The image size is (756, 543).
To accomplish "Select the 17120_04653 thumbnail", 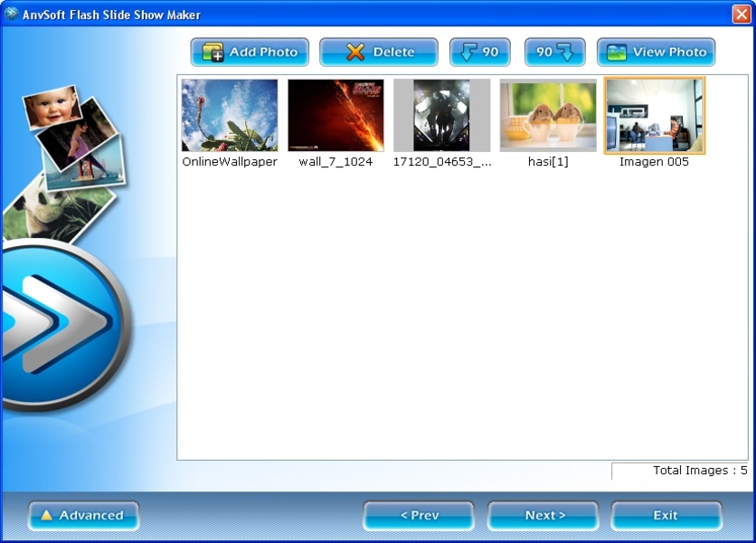I will tap(441, 115).
